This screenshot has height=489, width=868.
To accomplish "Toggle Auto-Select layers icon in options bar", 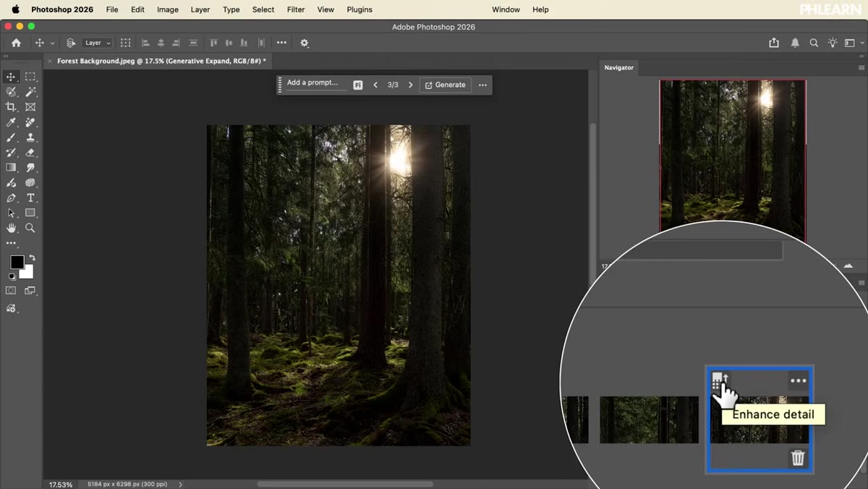I will point(71,43).
